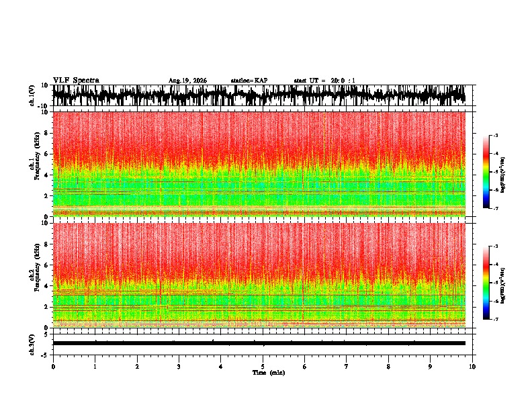Viewport: 532px width, 411px height.
Task: Click the ch.1 spectrogram color scale bar
Action: [486, 172]
